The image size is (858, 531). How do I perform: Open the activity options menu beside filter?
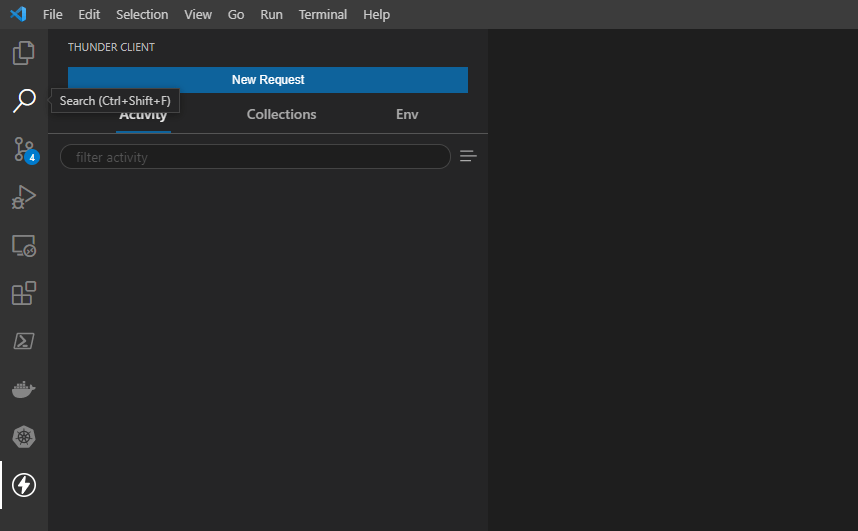(x=468, y=156)
